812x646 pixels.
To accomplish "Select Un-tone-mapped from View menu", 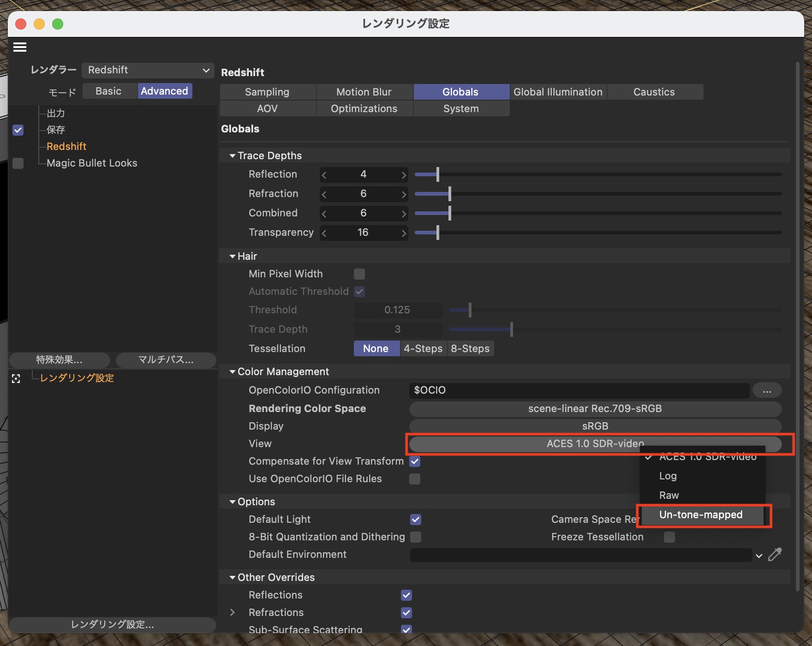I will point(700,515).
